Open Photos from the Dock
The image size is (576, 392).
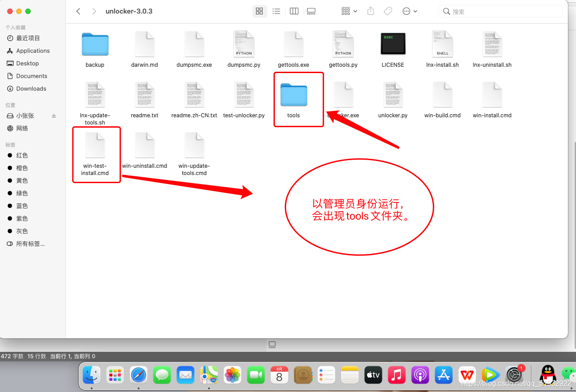coord(232,374)
